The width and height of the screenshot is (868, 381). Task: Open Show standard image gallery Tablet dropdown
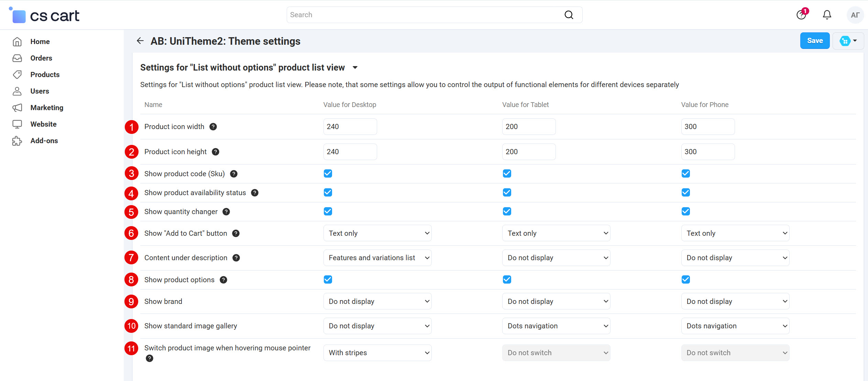[556, 326]
